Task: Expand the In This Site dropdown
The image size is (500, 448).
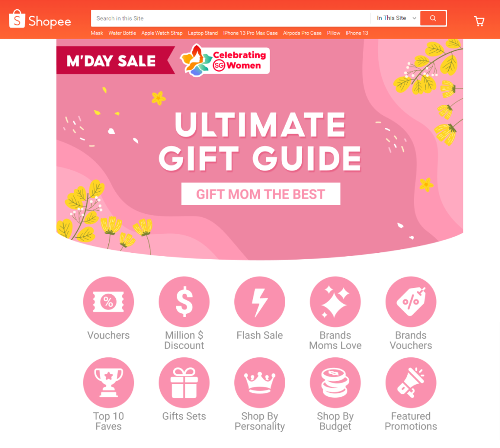Action: point(396,18)
